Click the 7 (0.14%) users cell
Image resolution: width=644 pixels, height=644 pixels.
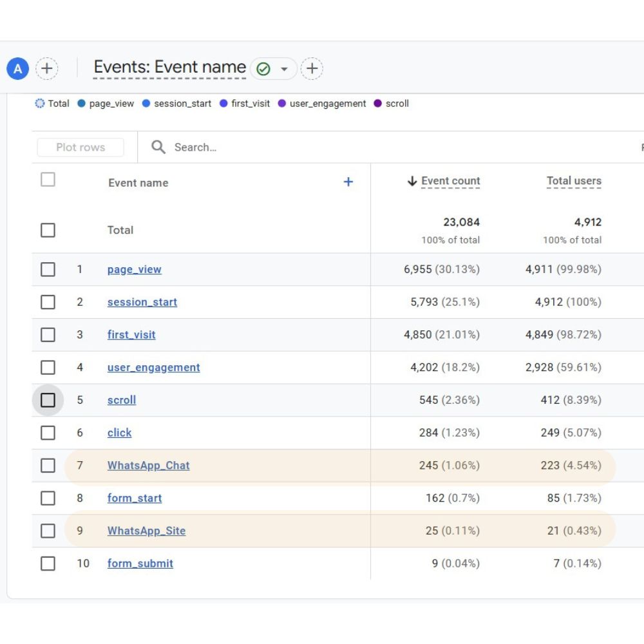tap(577, 563)
